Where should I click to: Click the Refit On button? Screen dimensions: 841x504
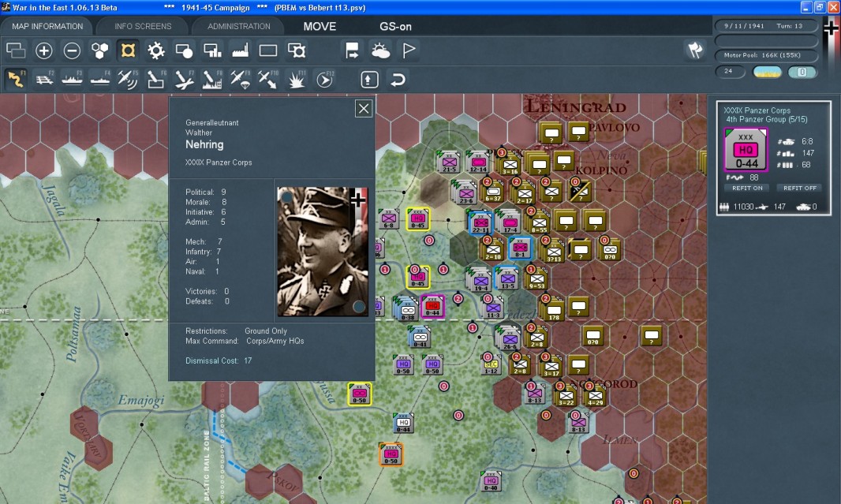[x=746, y=188]
